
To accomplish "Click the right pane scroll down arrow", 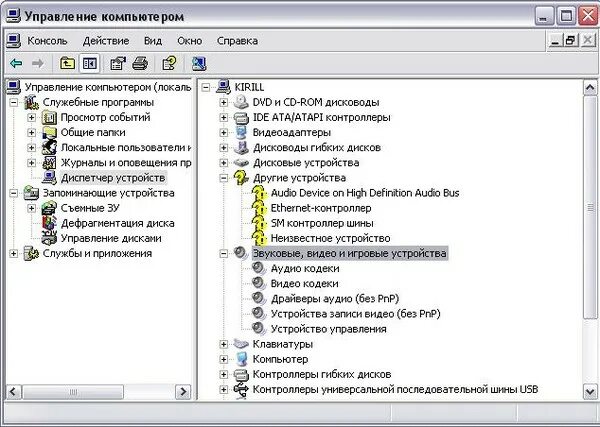I will click(590, 391).
